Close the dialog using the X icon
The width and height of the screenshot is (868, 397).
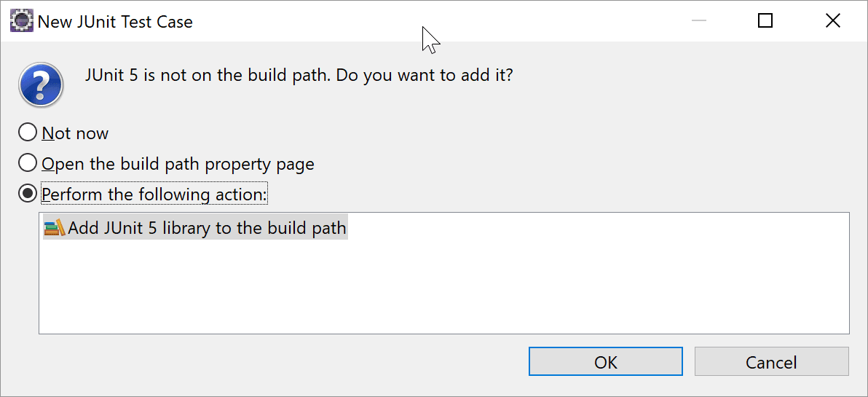click(x=832, y=21)
